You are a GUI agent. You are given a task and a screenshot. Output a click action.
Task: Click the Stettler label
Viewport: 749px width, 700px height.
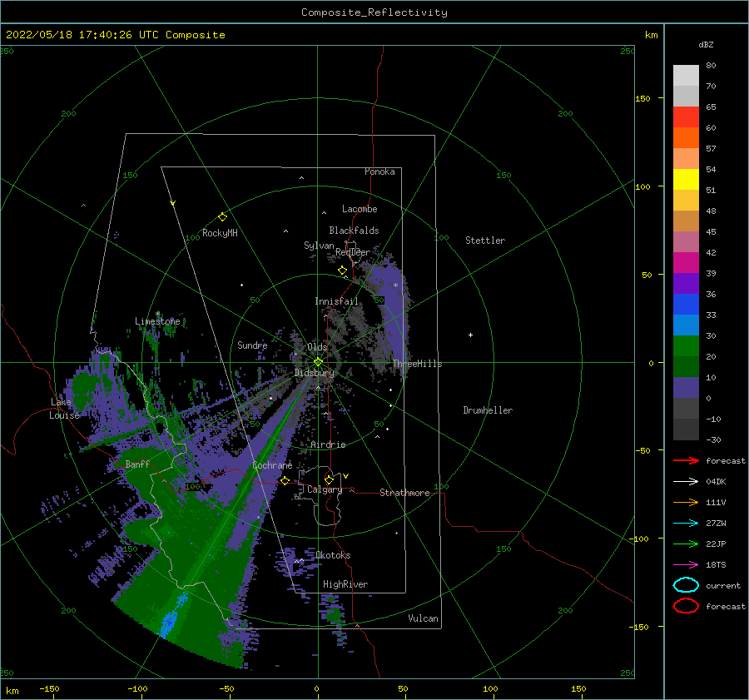coord(485,241)
